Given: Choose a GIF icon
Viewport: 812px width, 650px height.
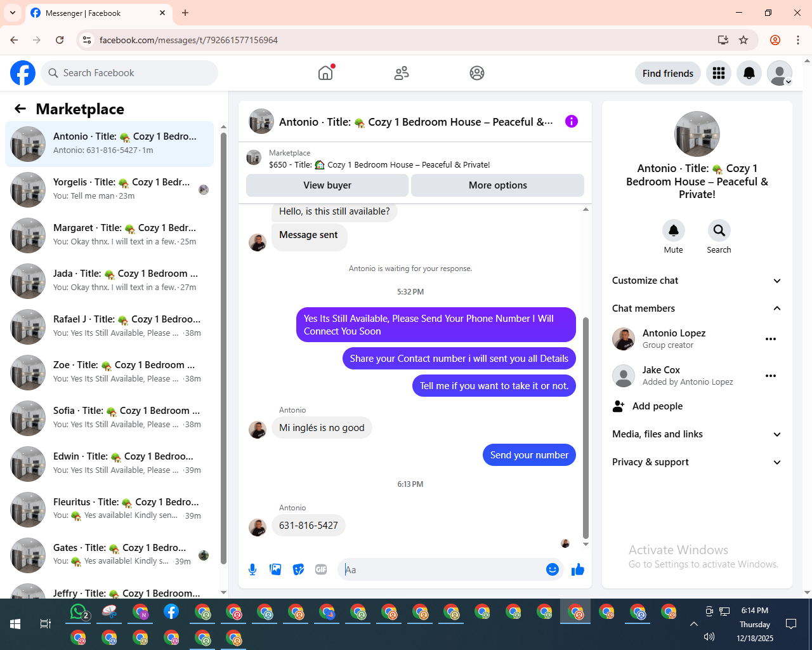Looking at the screenshot, I should pyautogui.click(x=321, y=569).
